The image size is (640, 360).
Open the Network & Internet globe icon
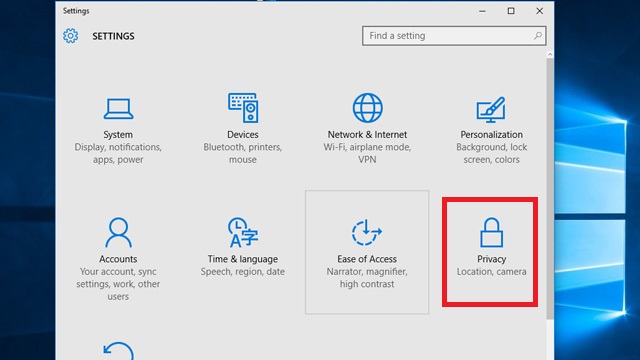(367, 108)
